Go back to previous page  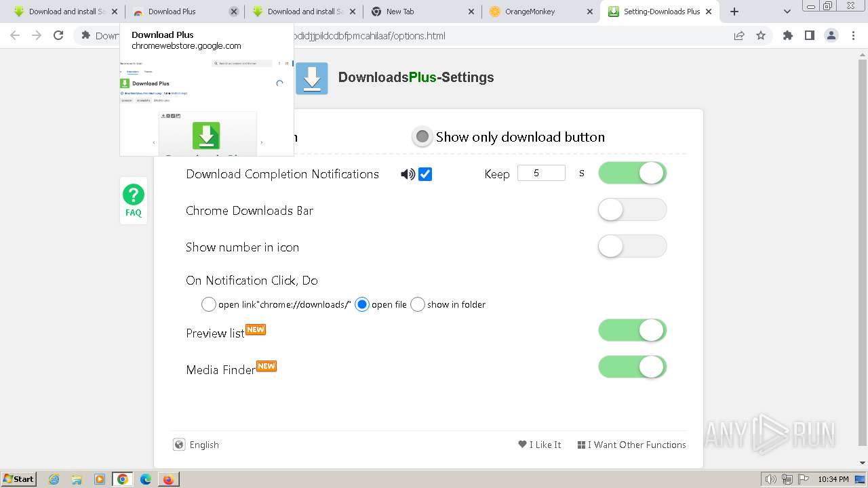pos(15,35)
